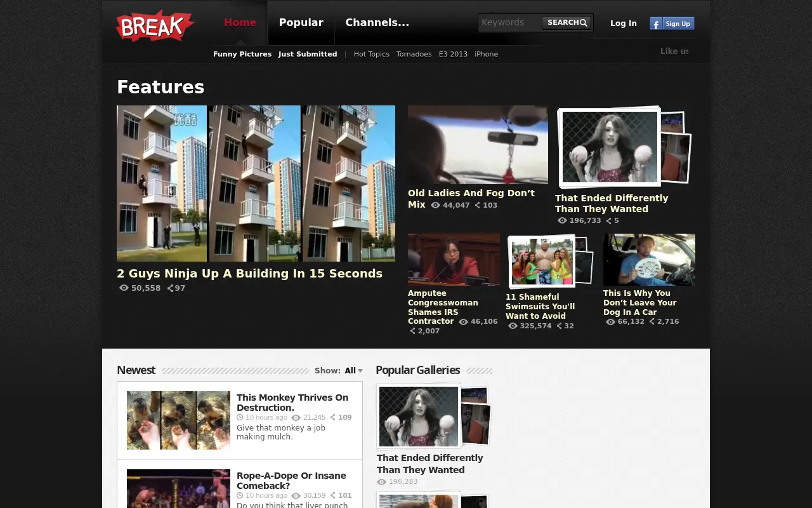Click the Hot Topics label
The width and height of the screenshot is (812, 508).
click(372, 54)
